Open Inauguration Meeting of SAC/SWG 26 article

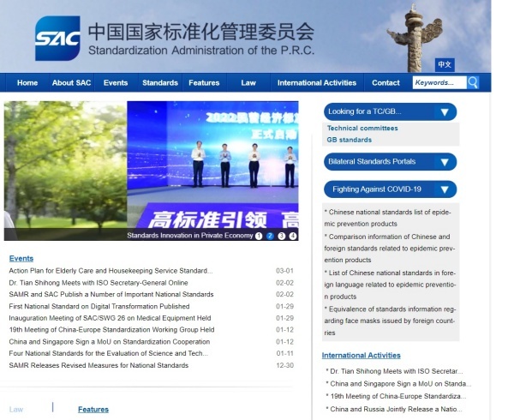[110, 318]
